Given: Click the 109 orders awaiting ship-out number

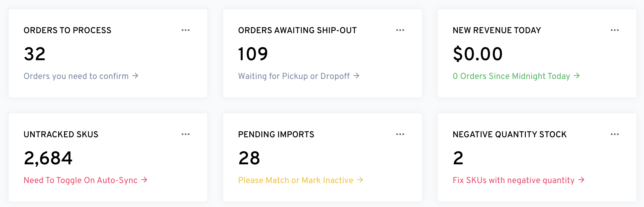Looking at the screenshot, I should (253, 54).
